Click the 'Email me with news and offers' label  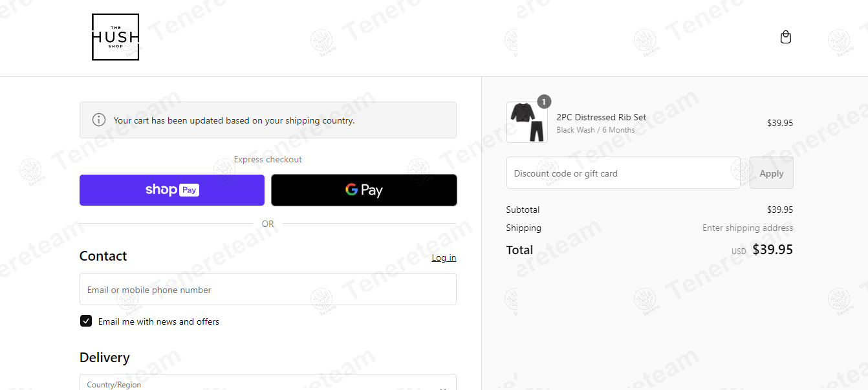(x=158, y=321)
